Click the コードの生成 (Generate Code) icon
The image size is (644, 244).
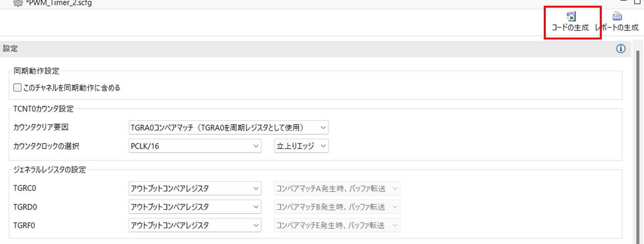pyautogui.click(x=571, y=17)
